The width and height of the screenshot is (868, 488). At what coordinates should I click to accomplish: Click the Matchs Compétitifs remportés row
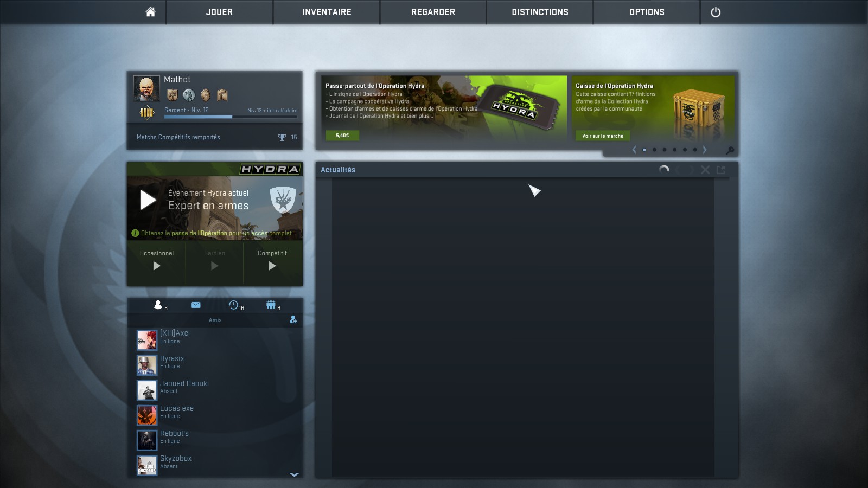coord(215,137)
